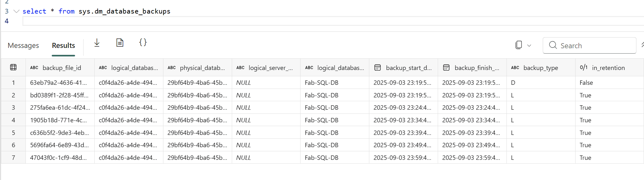The image size is (644, 180).
Task: Click the in_retention column header
Action: coord(608,68)
